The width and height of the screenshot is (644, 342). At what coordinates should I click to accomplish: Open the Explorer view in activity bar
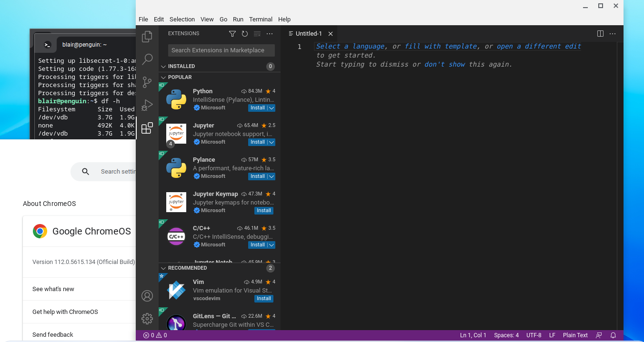147,37
